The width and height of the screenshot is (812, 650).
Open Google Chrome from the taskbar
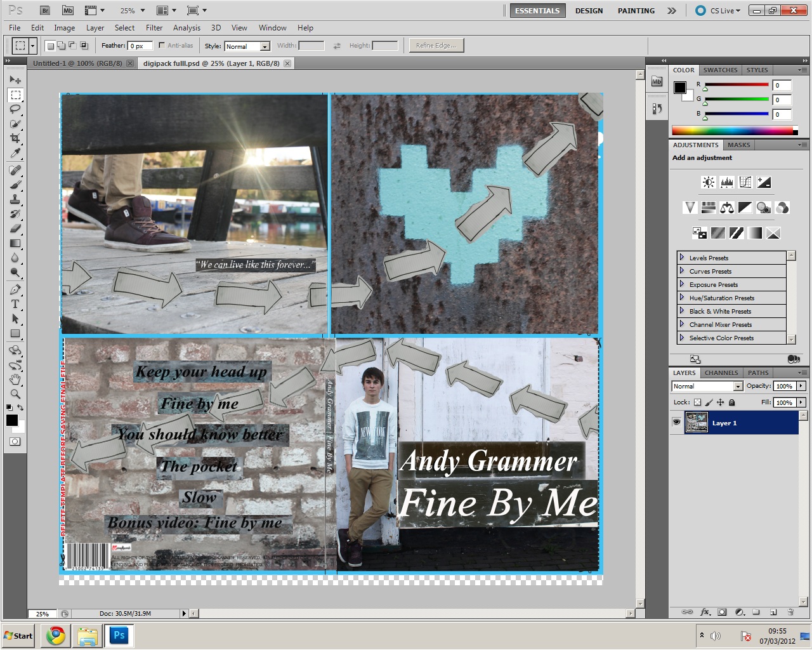55,636
